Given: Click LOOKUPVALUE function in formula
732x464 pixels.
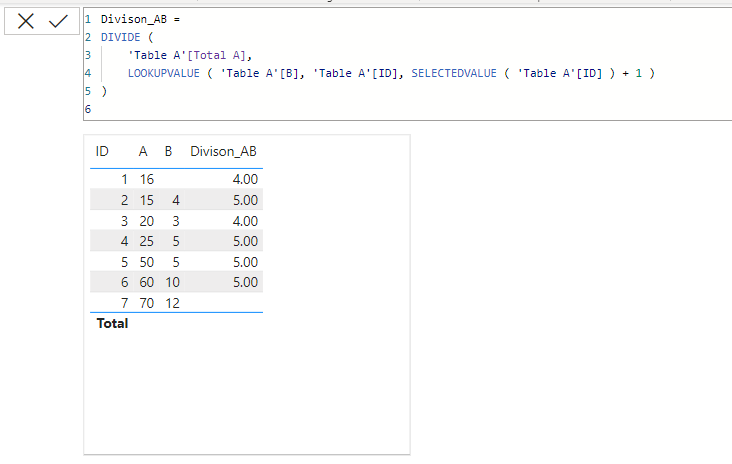Looking at the screenshot, I should tap(163, 73).
